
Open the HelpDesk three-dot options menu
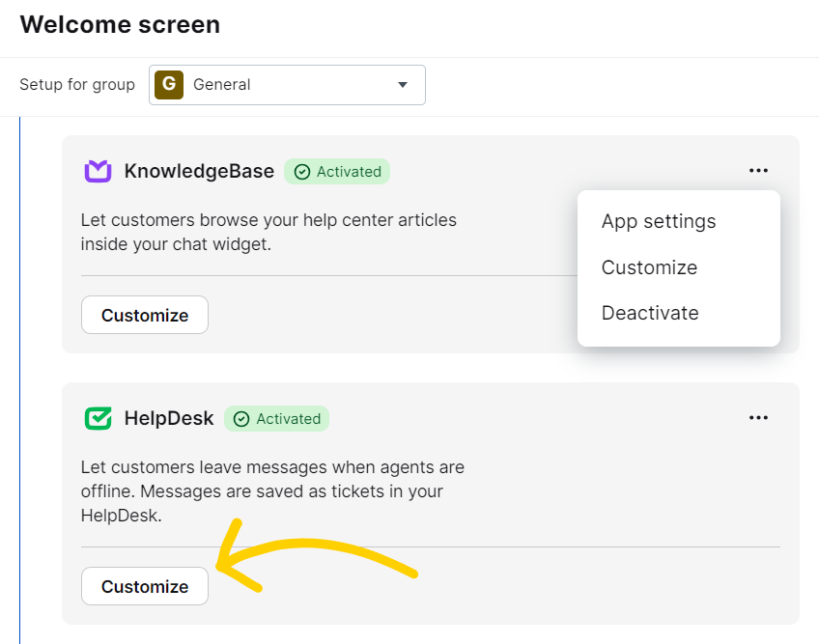(758, 418)
